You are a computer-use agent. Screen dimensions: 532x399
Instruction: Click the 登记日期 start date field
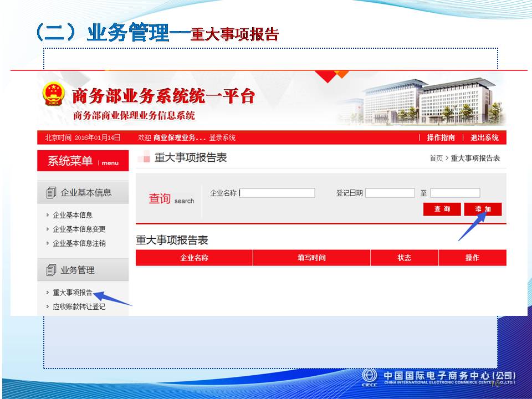click(390, 193)
